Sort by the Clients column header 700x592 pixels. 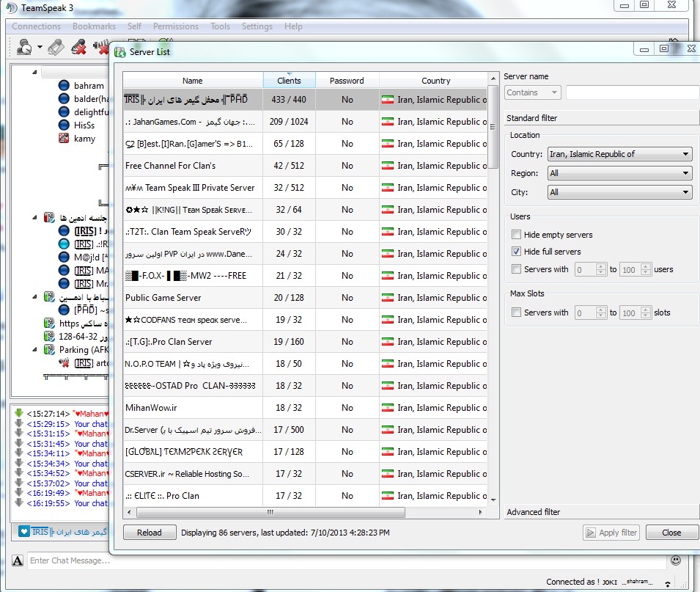click(289, 81)
